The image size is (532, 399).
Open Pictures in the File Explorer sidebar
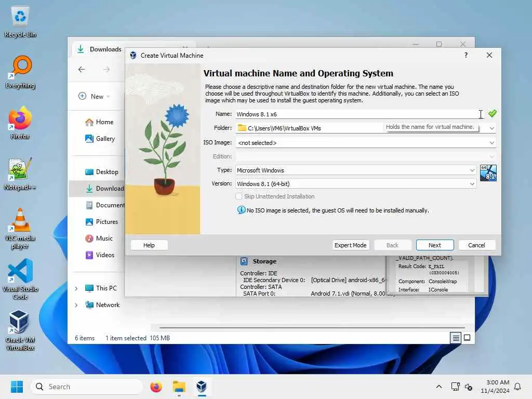[x=102, y=221]
